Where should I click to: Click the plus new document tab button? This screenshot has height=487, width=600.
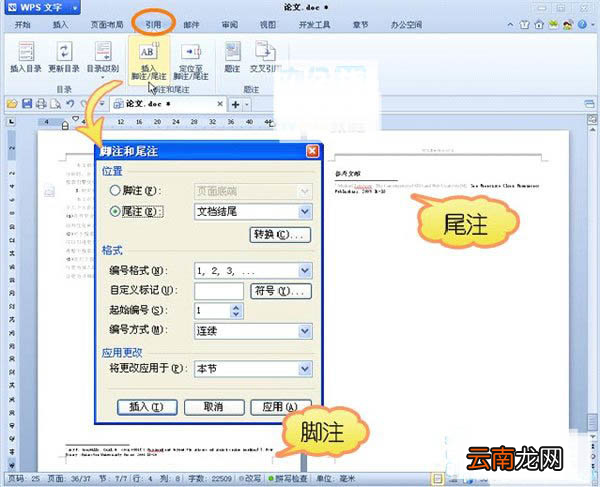tap(236, 104)
